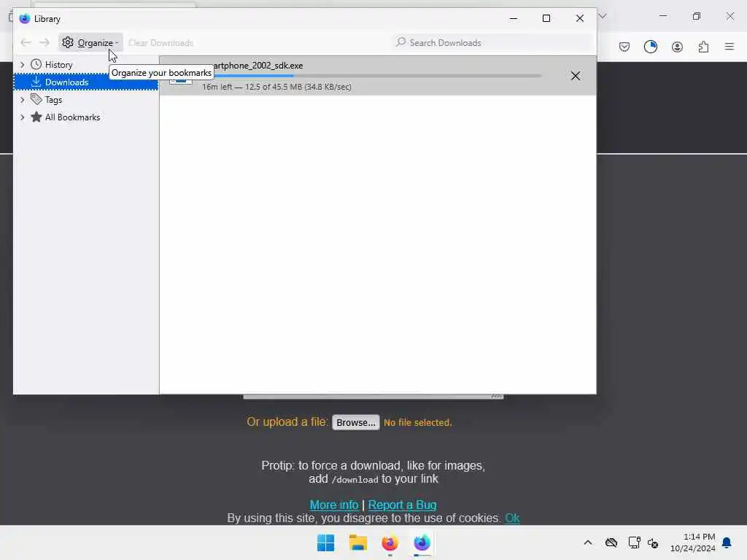Open the account icon in browser toolbar

tap(677, 47)
